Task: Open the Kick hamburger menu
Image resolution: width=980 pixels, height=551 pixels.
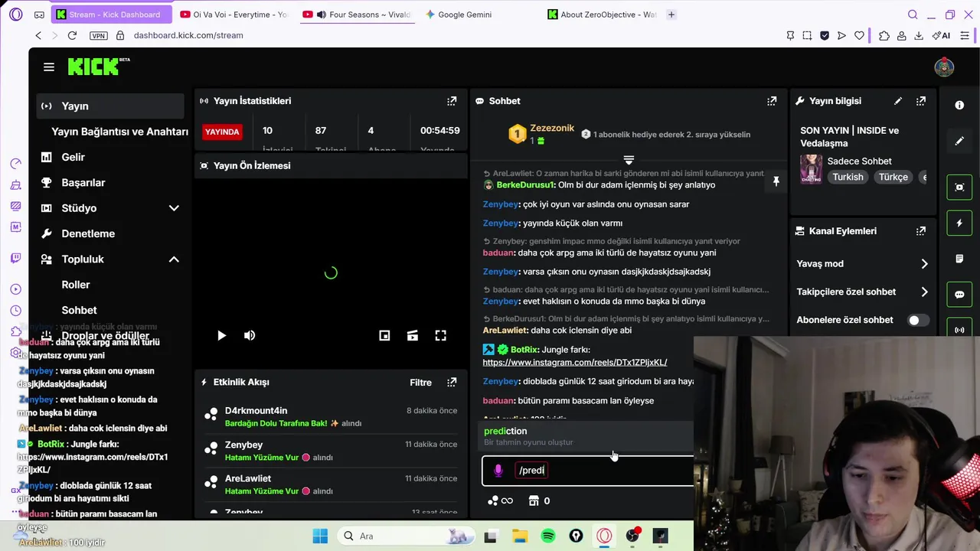Action: tap(49, 67)
